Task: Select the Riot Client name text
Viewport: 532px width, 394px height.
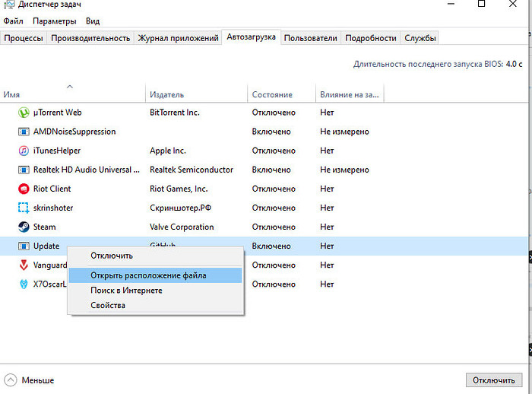Action: point(52,189)
